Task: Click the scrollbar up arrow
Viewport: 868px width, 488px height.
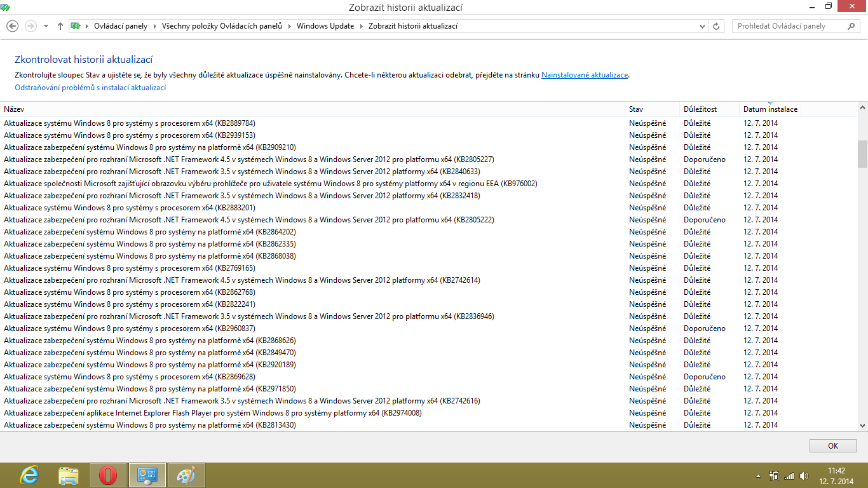Action: pos(862,108)
